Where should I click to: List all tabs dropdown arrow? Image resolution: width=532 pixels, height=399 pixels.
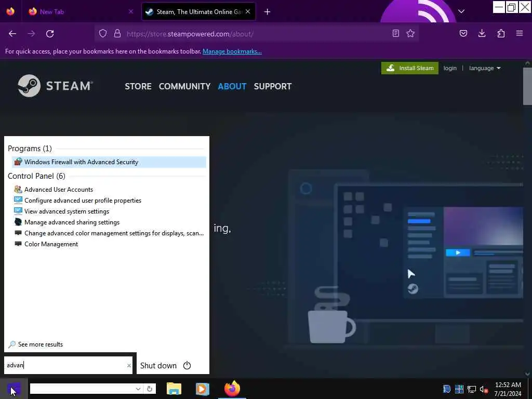(461, 11)
